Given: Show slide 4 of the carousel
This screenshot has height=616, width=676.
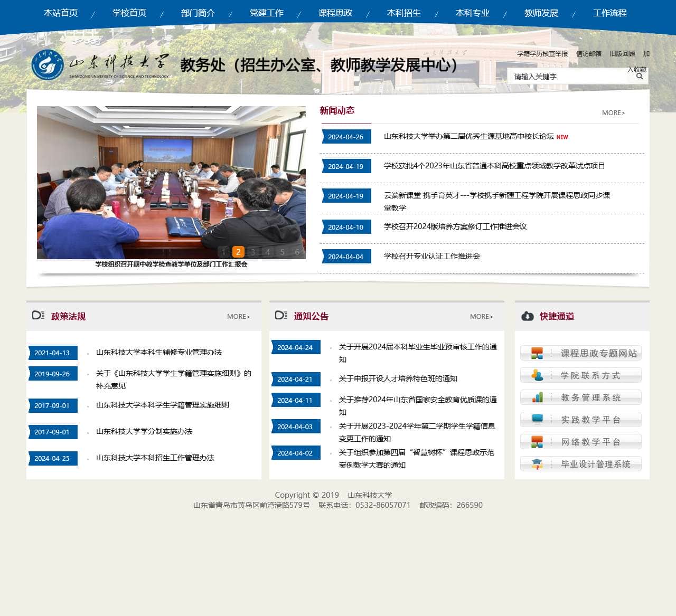Looking at the screenshot, I should 268,252.
